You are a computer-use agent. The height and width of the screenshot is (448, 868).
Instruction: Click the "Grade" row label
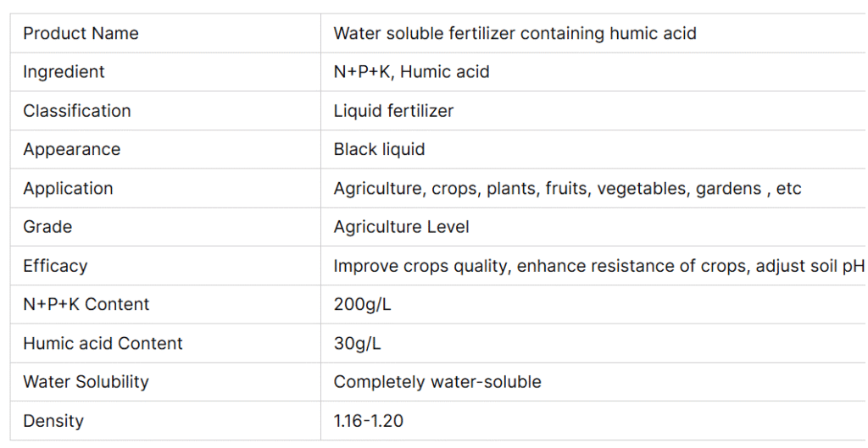pos(47,227)
